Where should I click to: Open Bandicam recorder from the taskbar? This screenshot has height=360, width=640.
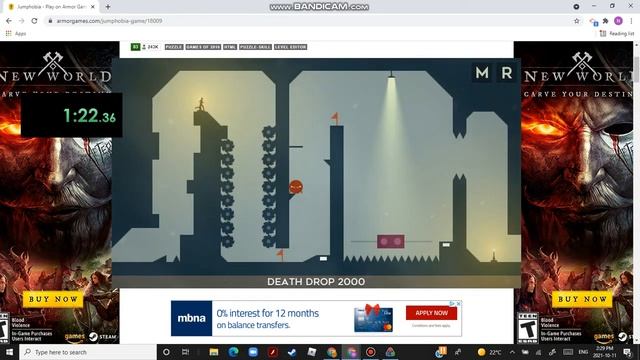pyautogui.click(x=371, y=352)
